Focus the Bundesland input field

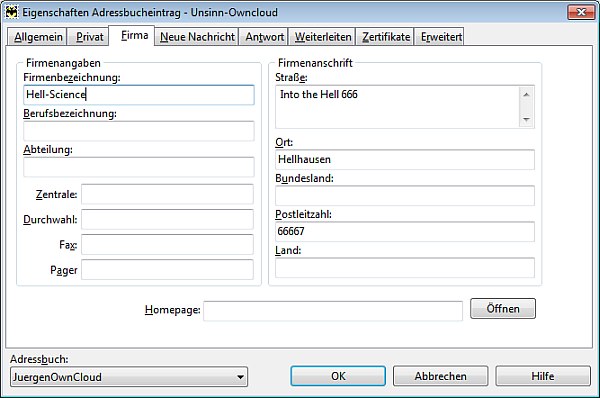[405, 196]
